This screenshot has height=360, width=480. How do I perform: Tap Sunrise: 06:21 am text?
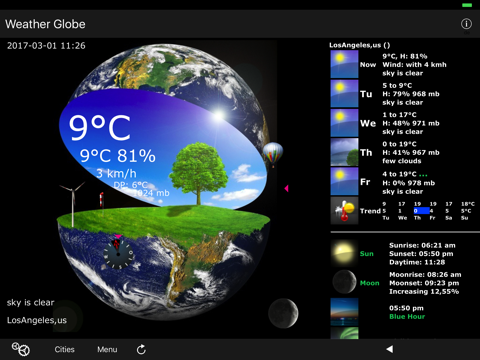(x=422, y=245)
